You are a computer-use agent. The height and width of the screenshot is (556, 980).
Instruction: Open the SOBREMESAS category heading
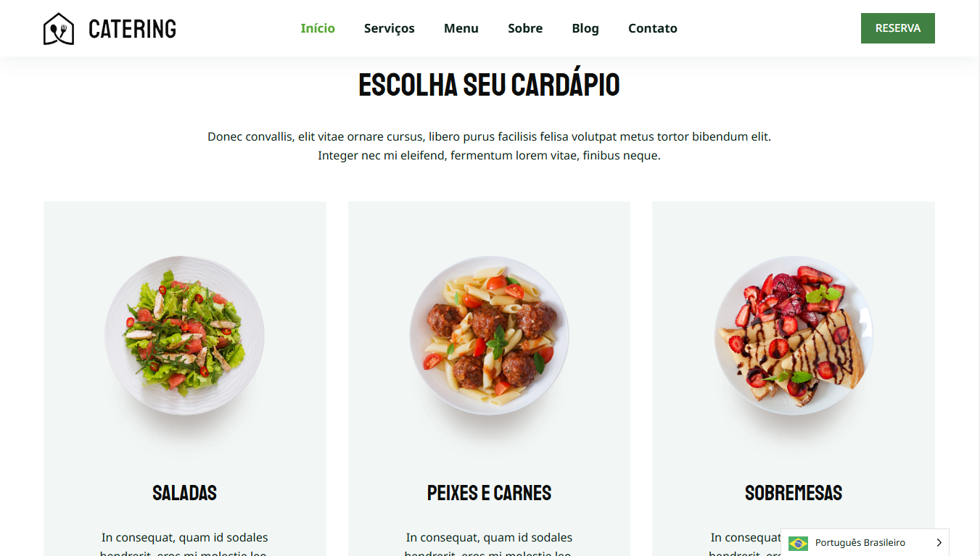click(794, 493)
